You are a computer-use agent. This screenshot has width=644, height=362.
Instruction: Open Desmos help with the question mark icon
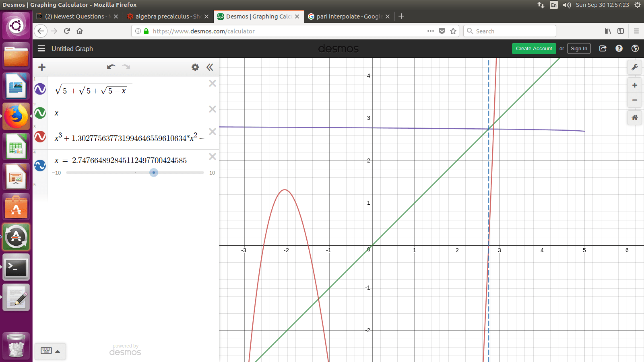coord(619,48)
